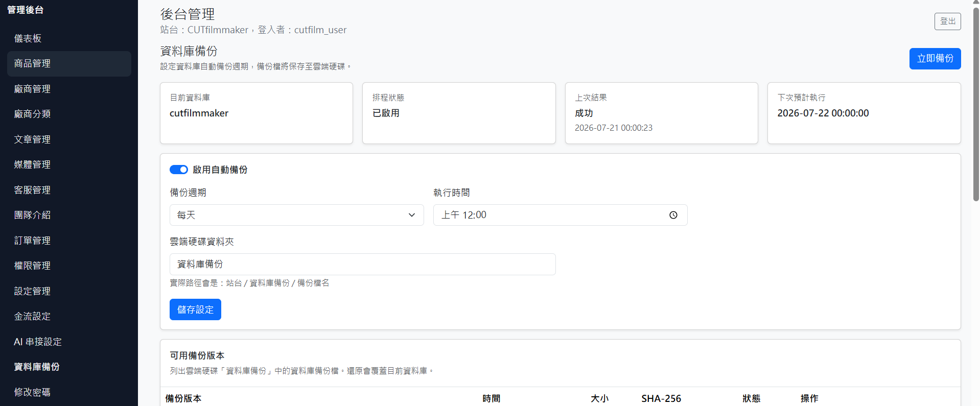Open 修改密碼 in the sidebar
The height and width of the screenshot is (406, 980).
pyautogui.click(x=69, y=392)
